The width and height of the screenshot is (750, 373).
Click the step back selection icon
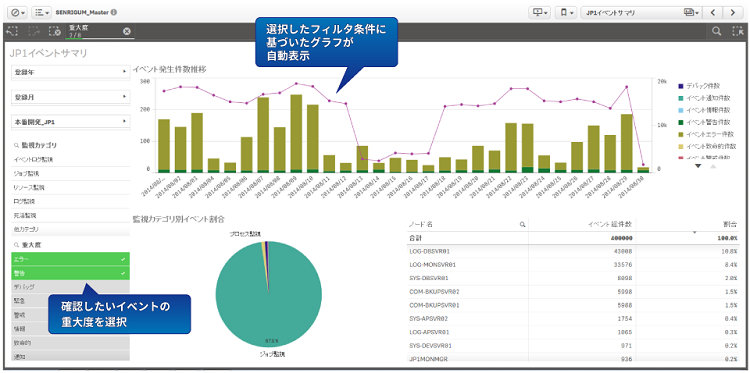12,32
